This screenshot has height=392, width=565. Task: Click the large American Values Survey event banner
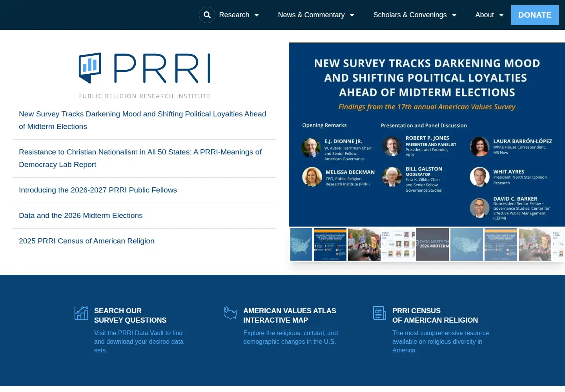[x=427, y=134]
